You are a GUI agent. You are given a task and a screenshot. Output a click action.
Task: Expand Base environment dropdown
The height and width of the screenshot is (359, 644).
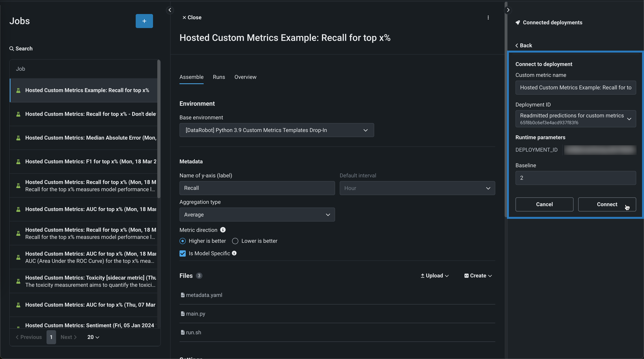pyautogui.click(x=276, y=130)
